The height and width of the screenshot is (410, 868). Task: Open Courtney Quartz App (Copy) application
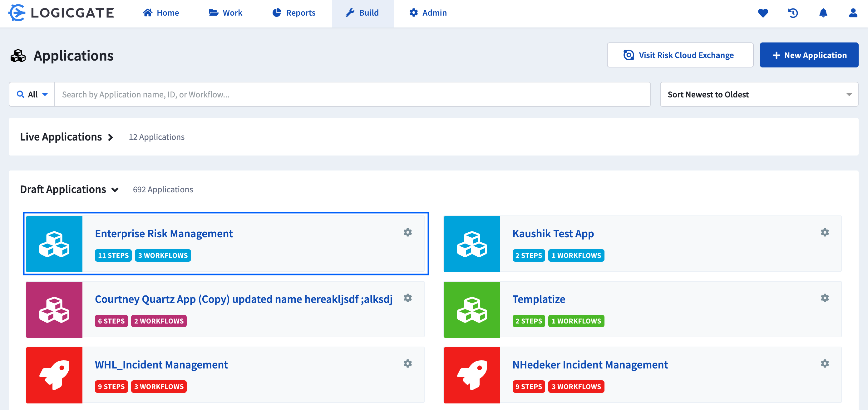(244, 299)
